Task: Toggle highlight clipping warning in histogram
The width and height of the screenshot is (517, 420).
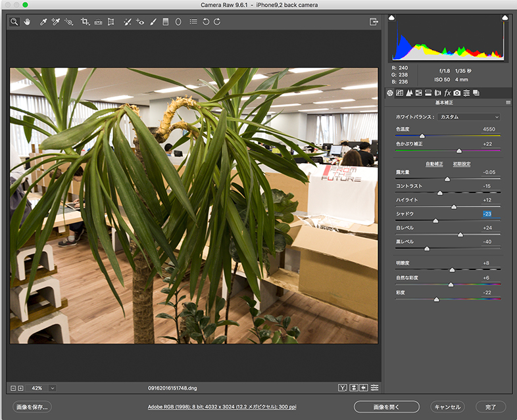Action: (505, 18)
